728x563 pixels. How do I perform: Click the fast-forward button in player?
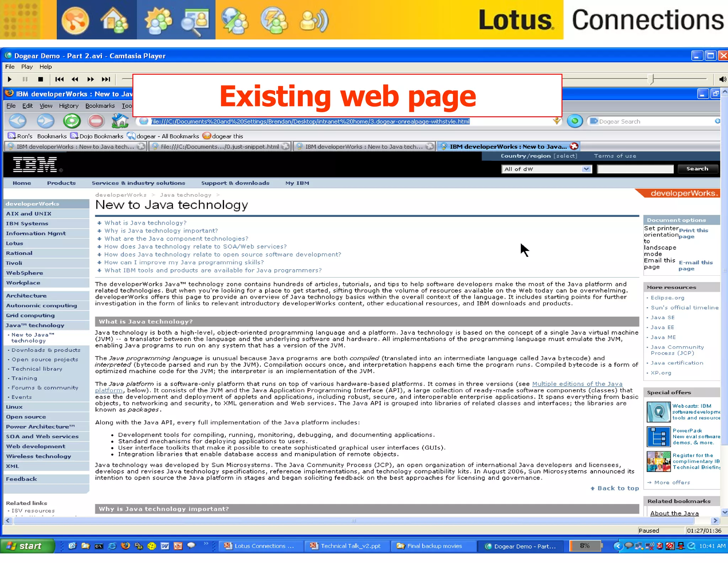pyautogui.click(x=91, y=79)
